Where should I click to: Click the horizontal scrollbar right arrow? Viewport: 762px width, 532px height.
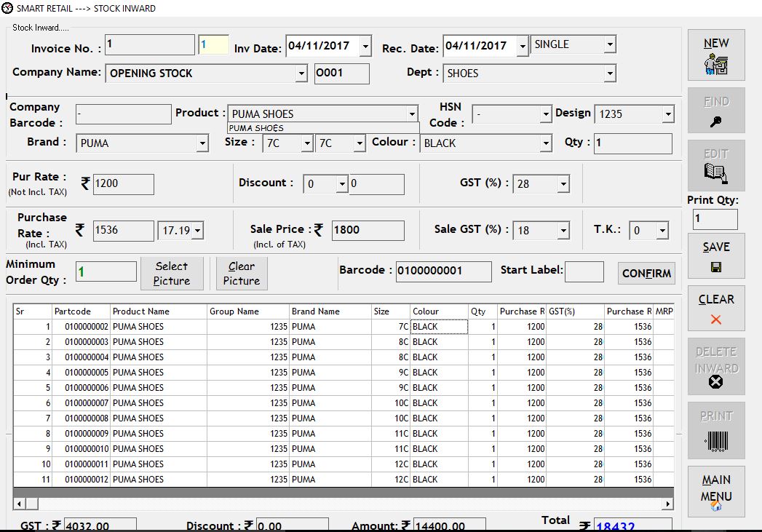(667, 504)
